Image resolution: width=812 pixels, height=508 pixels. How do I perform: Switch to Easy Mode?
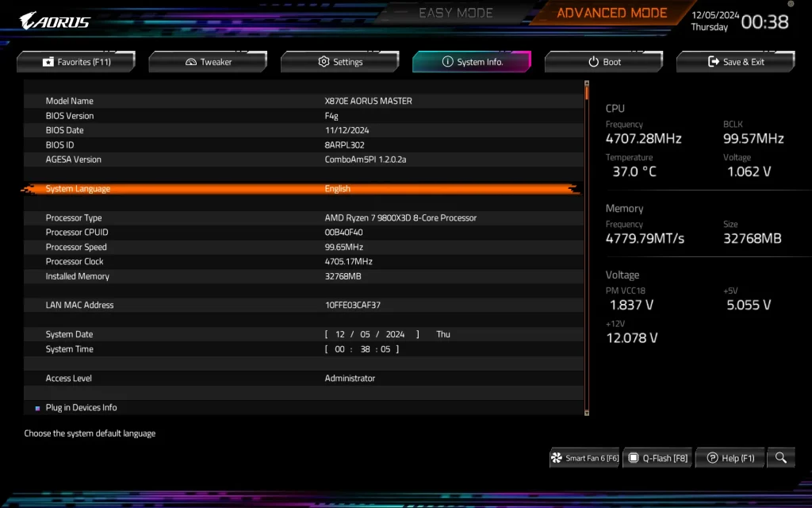click(457, 13)
